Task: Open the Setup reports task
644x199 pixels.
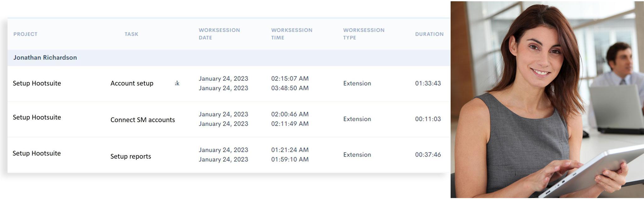Action: click(130, 156)
